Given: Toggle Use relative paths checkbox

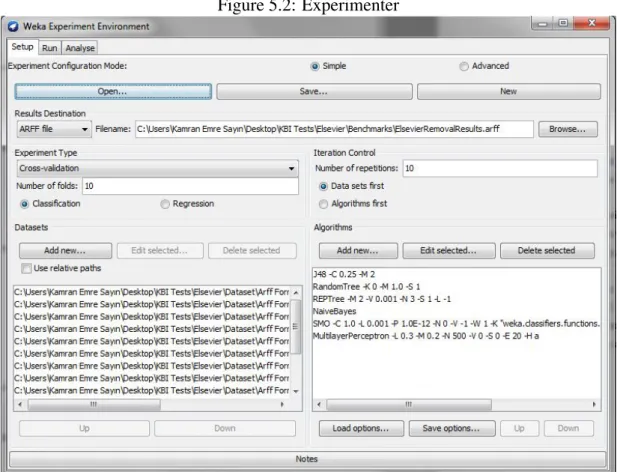Looking at the screenshot, I should pyautogui.click(x=26, y=268).
